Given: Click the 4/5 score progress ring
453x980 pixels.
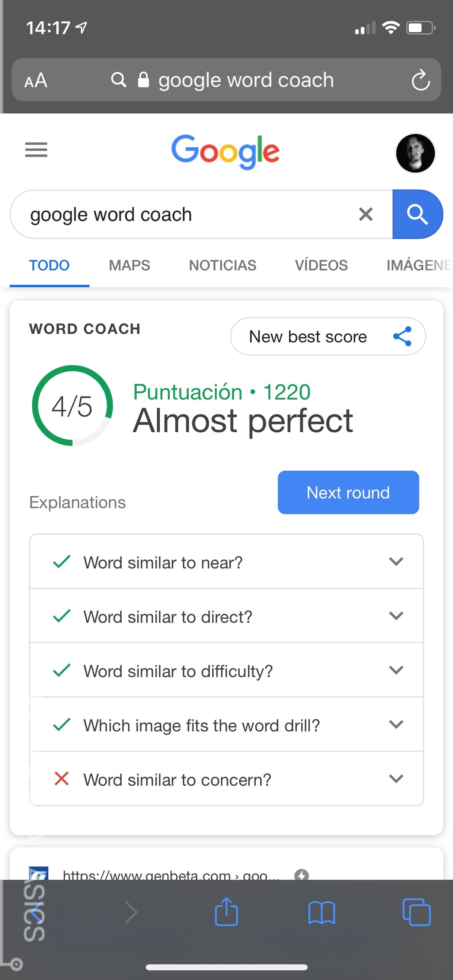Looking at the screenshot, I should (x=73, y=406).
